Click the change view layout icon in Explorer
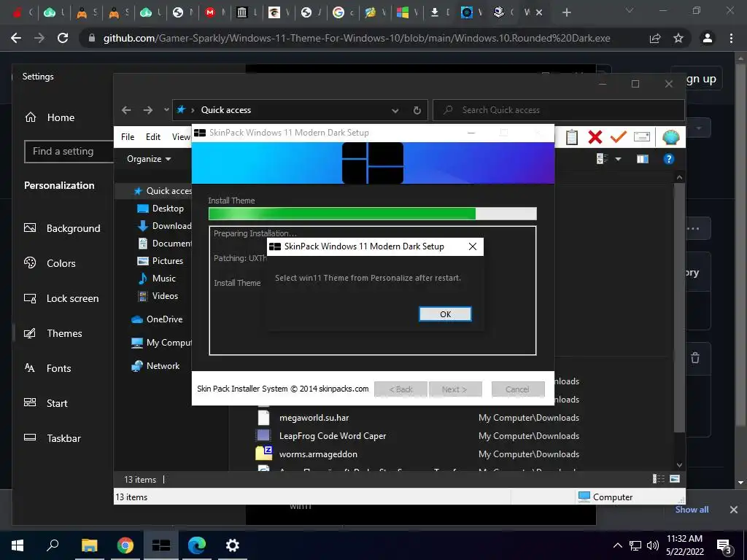Screen dimensions: 747x560 [602, 159]
